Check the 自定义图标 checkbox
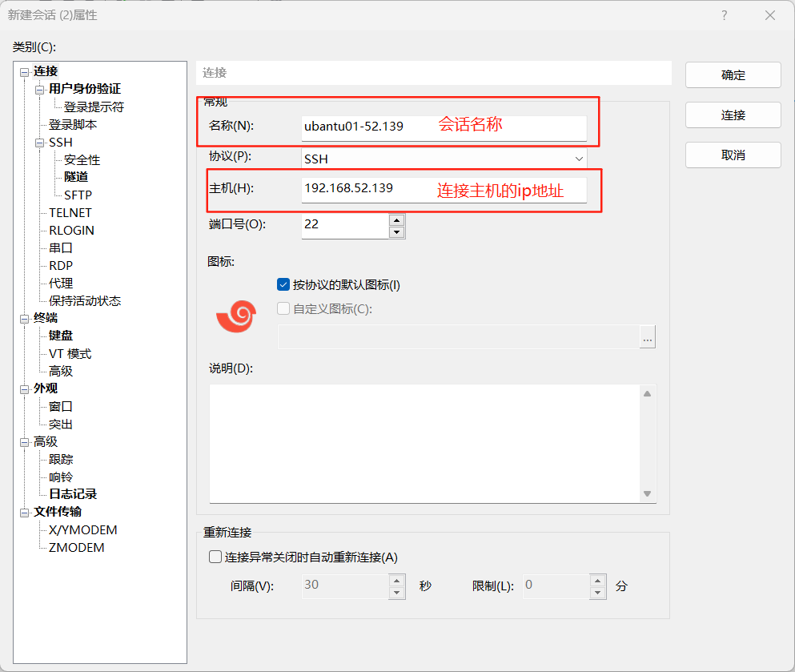 pyautogui.click(x=283, y=308)
